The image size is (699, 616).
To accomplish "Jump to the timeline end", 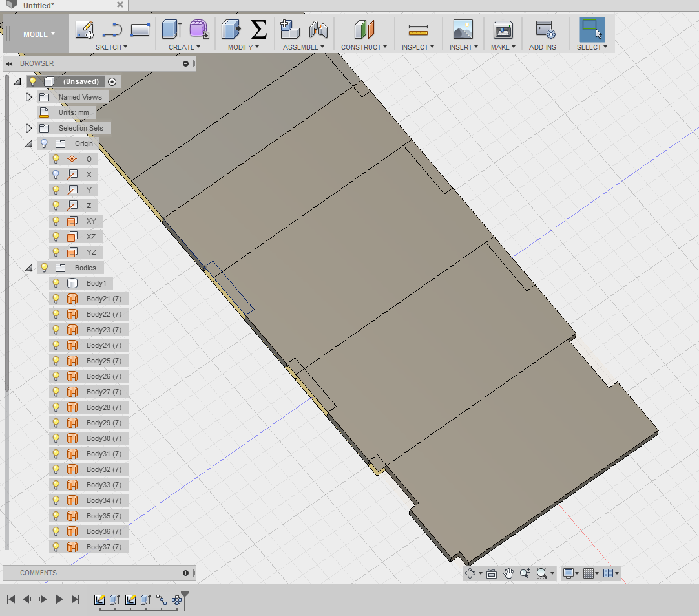I will click(76, 599).
